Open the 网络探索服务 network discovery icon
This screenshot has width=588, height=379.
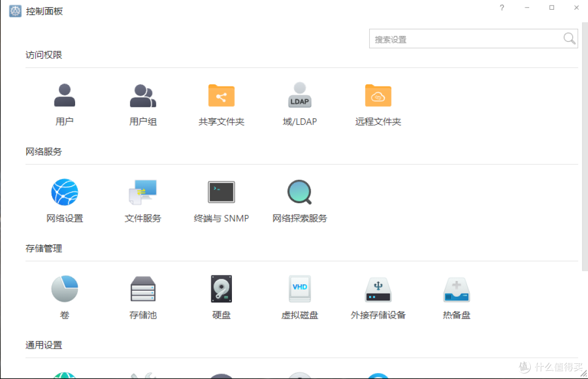tap(299, 192)
